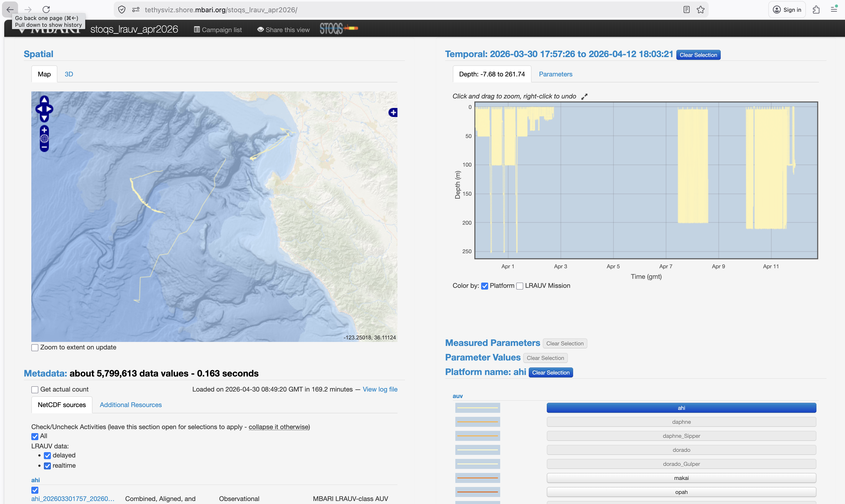
Task: Clear Parameter Values selection
Action: [x=545, y=358]
